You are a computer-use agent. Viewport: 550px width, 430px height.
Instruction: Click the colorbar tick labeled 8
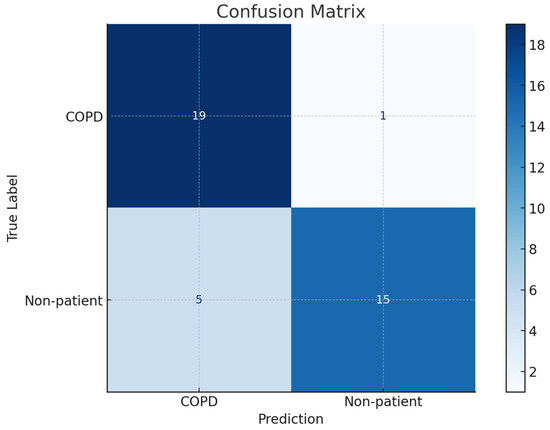(x=533, y=250)
